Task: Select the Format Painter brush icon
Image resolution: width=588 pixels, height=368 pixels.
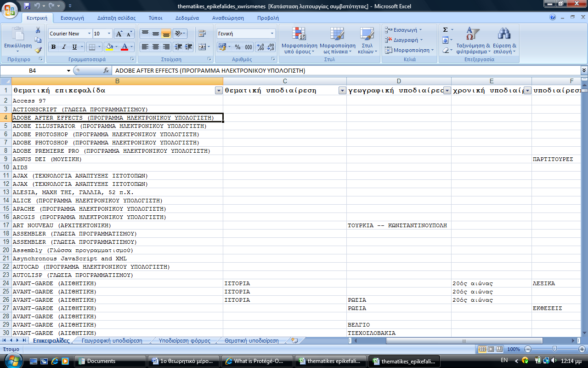Action: click(x=38, y=50)
